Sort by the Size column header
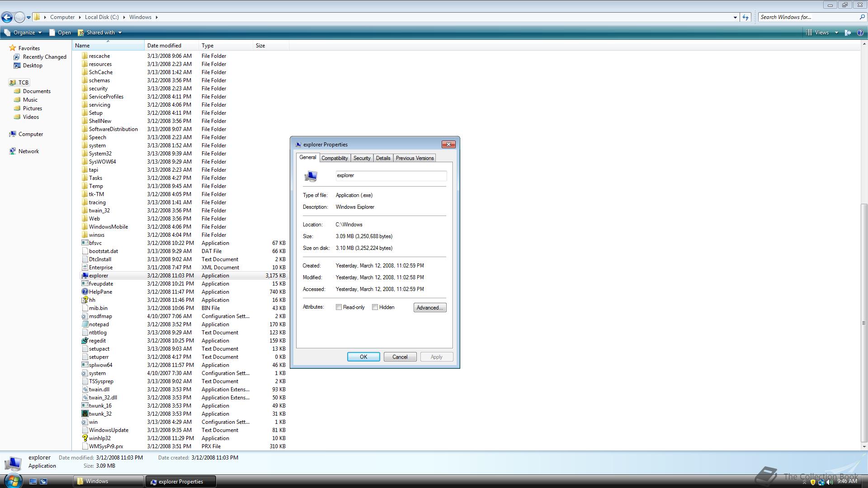868x488 pixels. tap(271, 46)
